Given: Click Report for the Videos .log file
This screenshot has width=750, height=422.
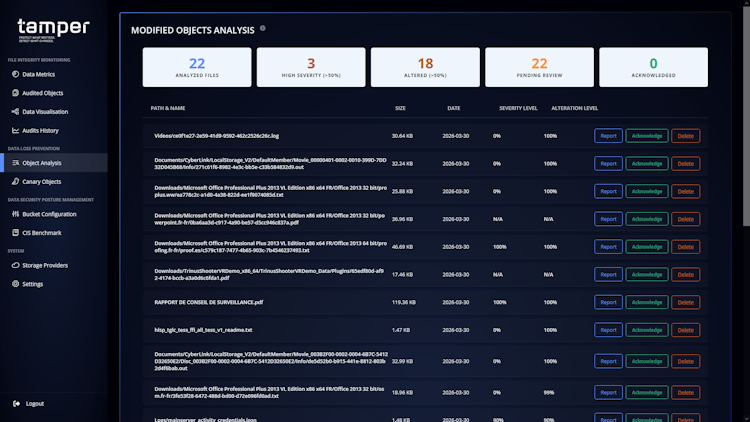Looking at the screenshot, I should tap(608, 136).
